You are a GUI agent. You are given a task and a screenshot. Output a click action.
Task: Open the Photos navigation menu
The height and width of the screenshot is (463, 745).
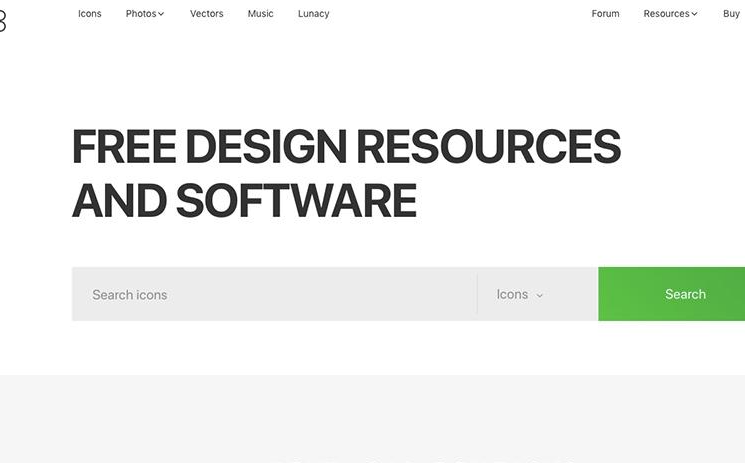(x=140, y=14)
